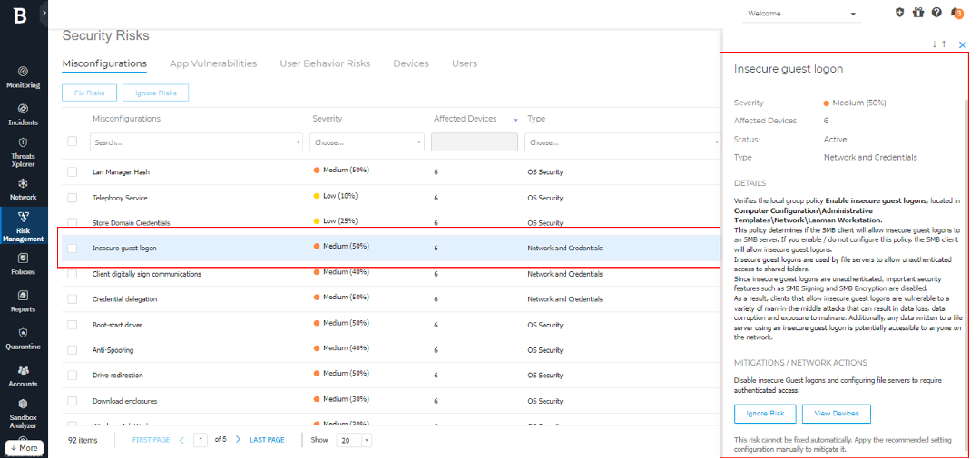The image size is (980, 459).
Task: Click the notifications bell icon
Action: (x=955, y=13)
